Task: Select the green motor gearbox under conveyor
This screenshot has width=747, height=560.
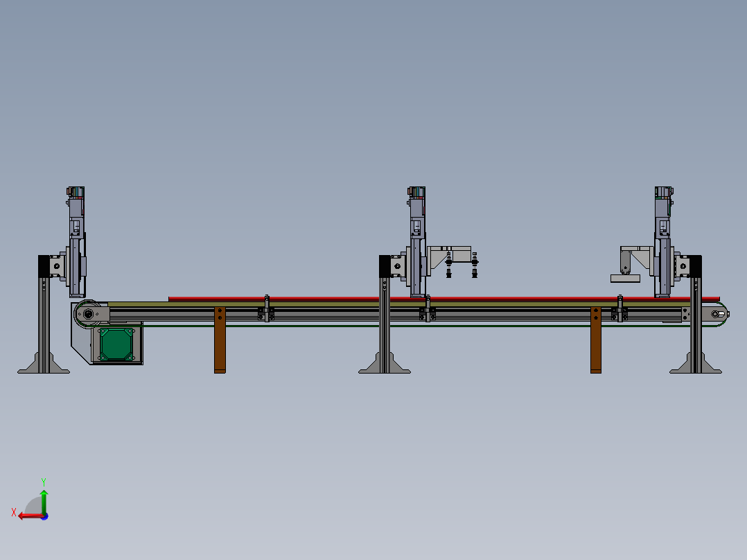Action: [116, 344]
